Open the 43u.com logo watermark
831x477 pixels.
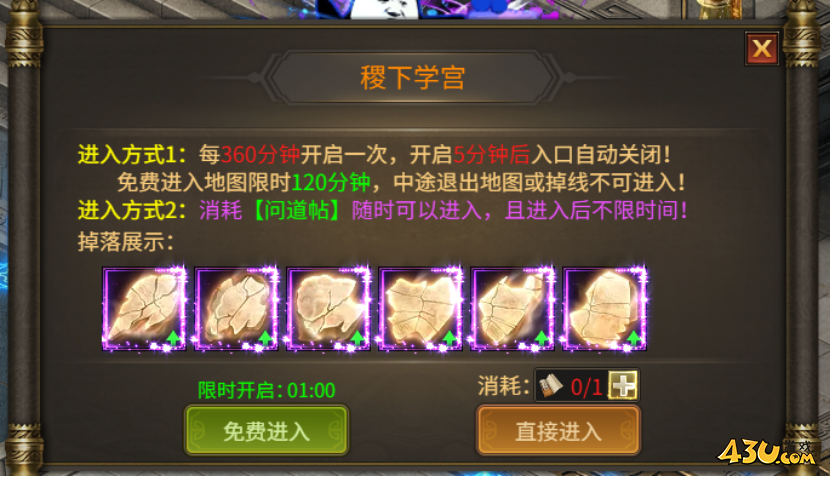[766, 452]
